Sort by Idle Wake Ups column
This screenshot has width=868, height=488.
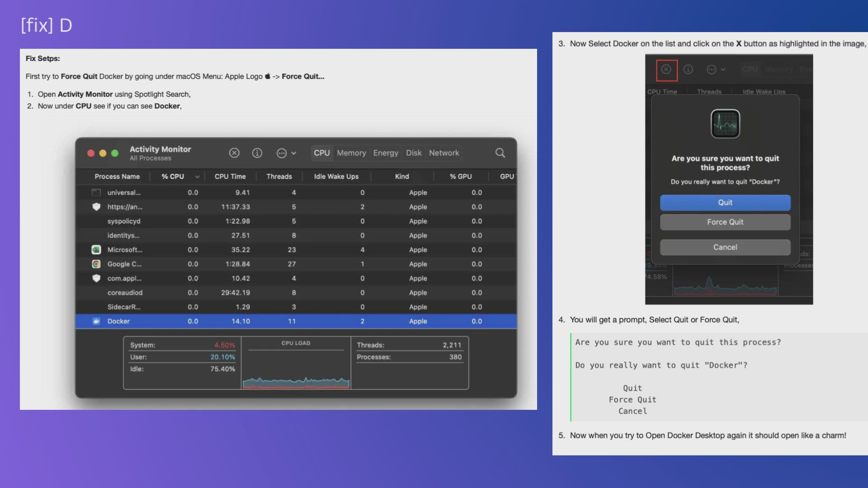(x=336, y=177)
